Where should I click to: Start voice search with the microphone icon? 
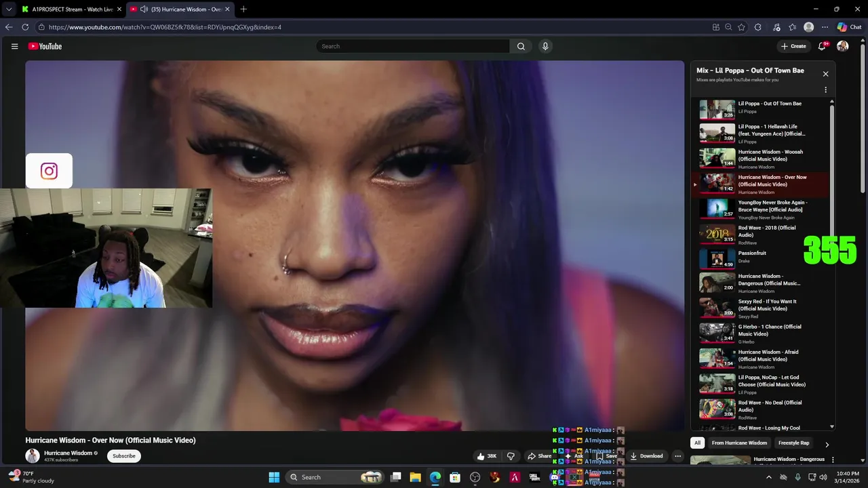[545, 46]
